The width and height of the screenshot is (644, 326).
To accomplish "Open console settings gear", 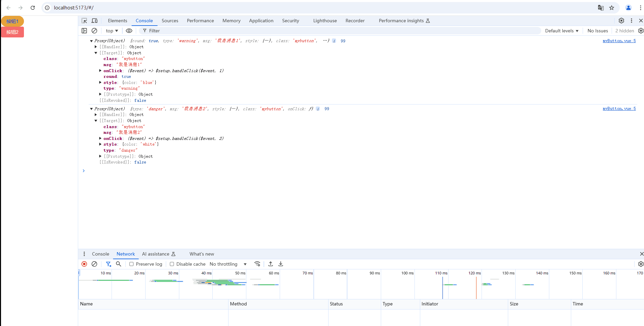I will point(641,31).
